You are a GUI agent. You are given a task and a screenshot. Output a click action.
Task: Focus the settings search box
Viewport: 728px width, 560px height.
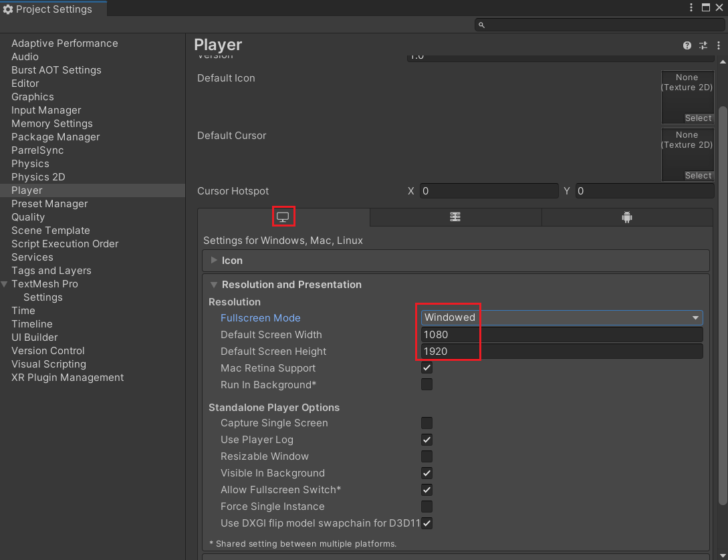[x=599, y=25]
